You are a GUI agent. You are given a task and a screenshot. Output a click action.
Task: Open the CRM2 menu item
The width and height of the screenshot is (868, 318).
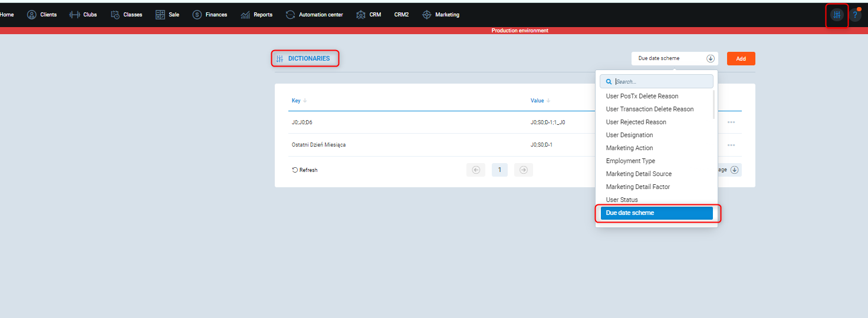(401, 15)
